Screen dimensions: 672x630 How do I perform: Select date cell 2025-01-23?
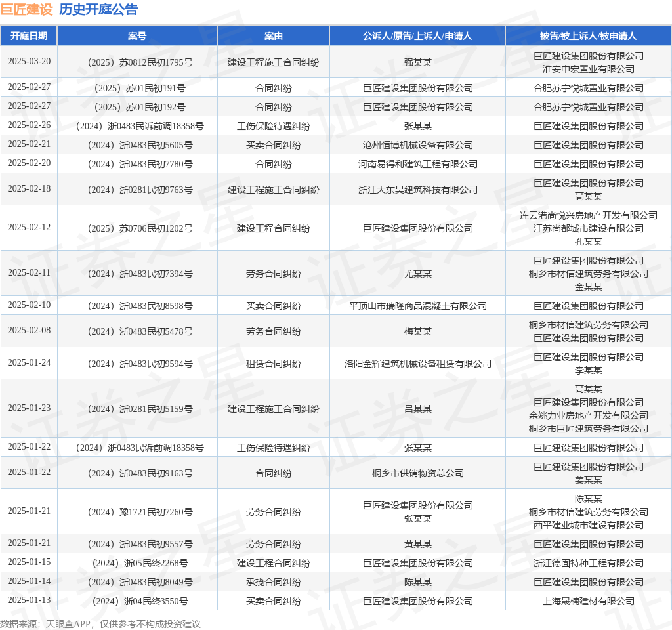coord(29,408)
